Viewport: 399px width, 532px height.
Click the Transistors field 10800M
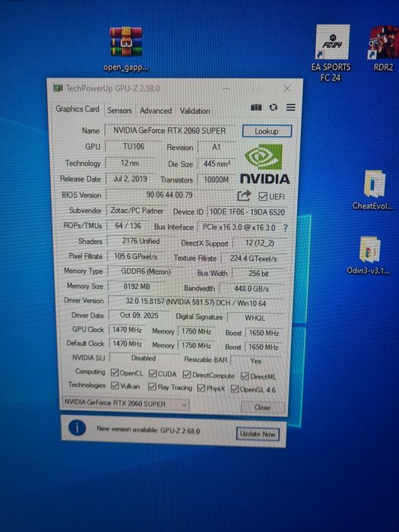216,180
